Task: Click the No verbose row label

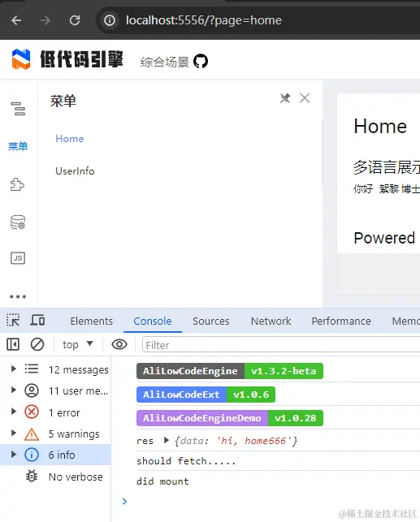Action: 76,477
